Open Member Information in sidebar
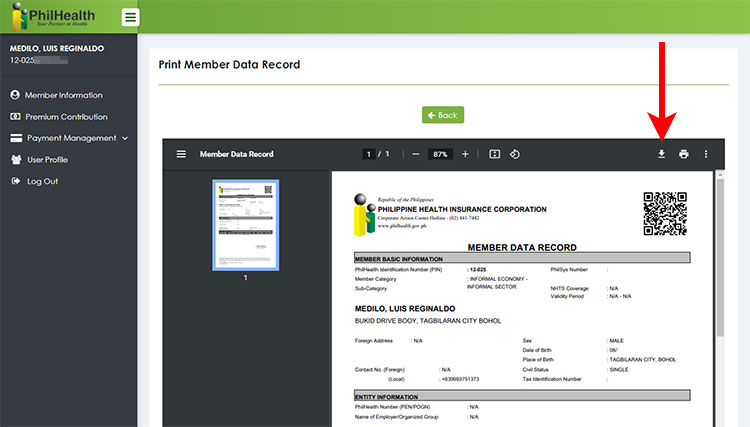The image size is (750, 427). 64,95
